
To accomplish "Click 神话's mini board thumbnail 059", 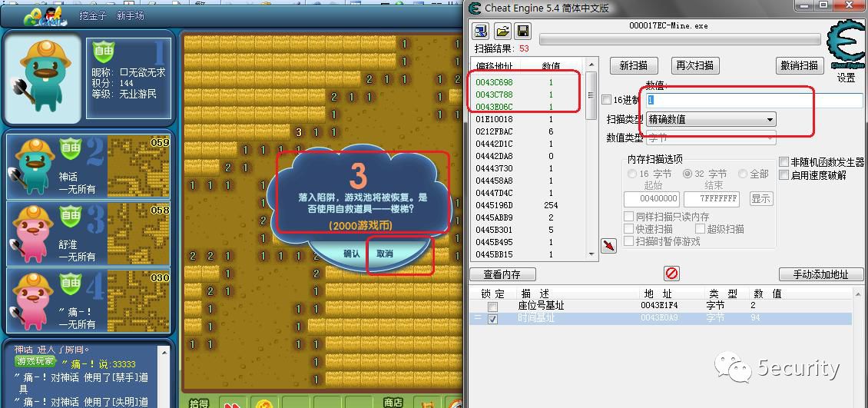I will tap(138, 167).
